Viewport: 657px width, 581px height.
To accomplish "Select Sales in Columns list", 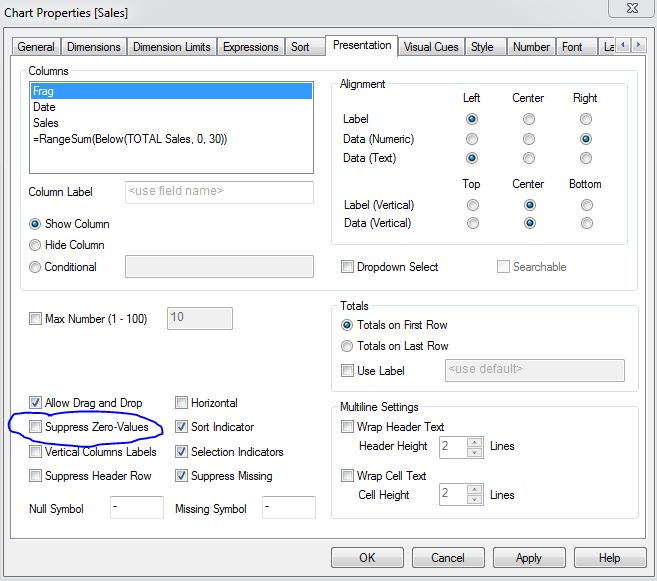I will 172,123.
